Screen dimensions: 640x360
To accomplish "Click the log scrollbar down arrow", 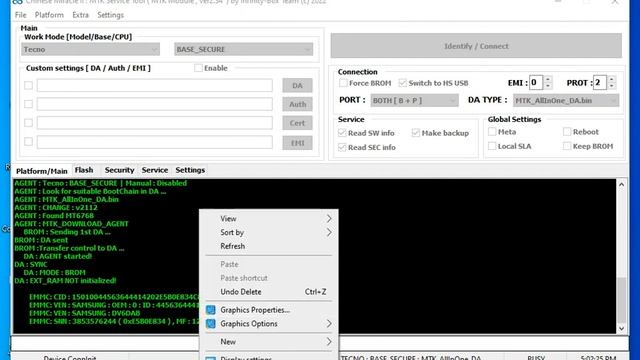I will click(621, 328).
